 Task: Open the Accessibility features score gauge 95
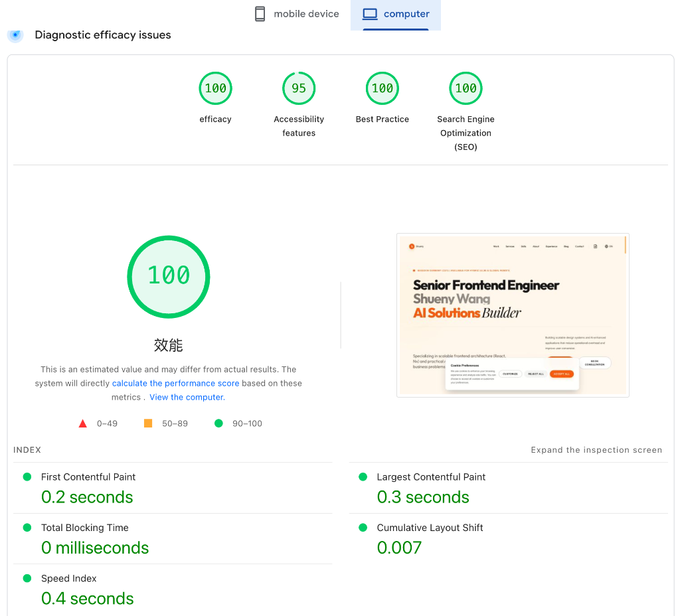click(x=299, y=88)
